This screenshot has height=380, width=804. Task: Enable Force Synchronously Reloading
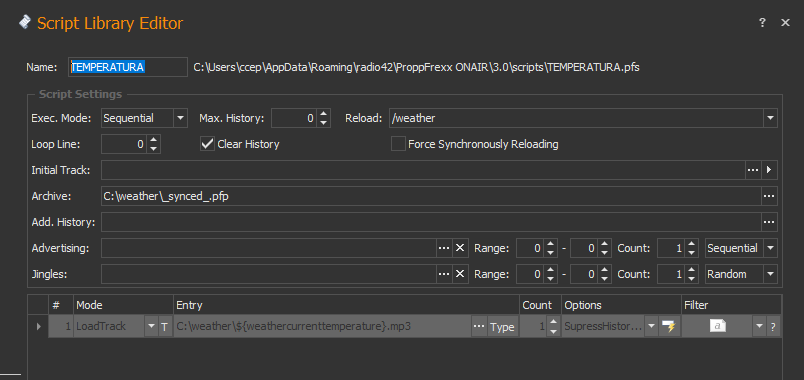coord(398,144)
